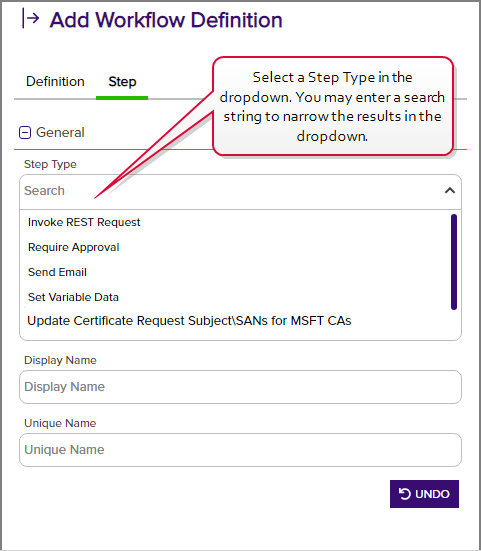Screen dimensions: 481x551
Task: Switch to the Definition tab
Action: [x=55, y=82]
